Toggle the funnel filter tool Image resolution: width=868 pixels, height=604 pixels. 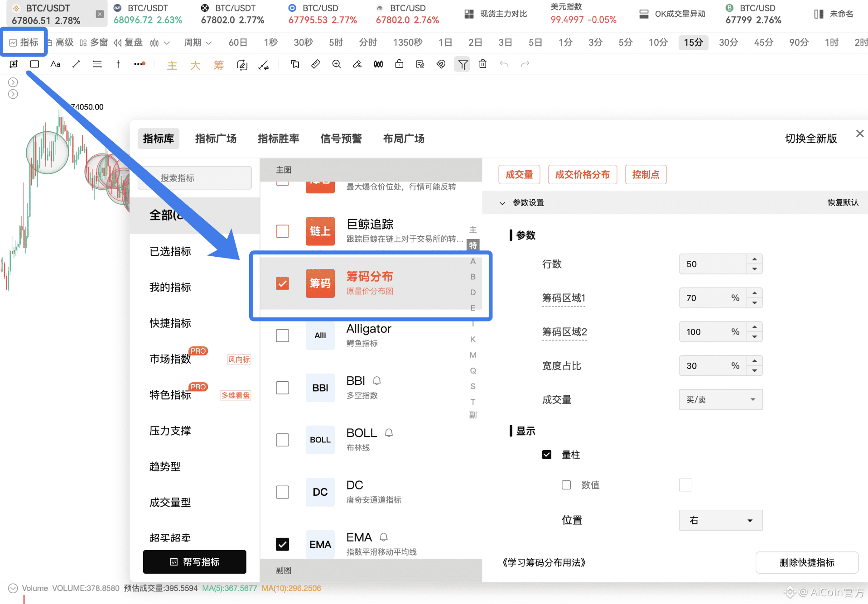(x=463, y=64)
